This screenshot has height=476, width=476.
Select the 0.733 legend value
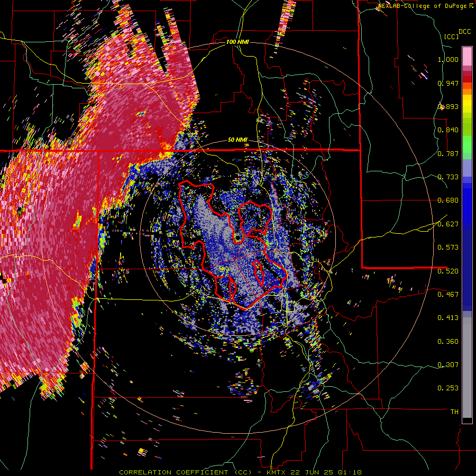pos(448,177)
